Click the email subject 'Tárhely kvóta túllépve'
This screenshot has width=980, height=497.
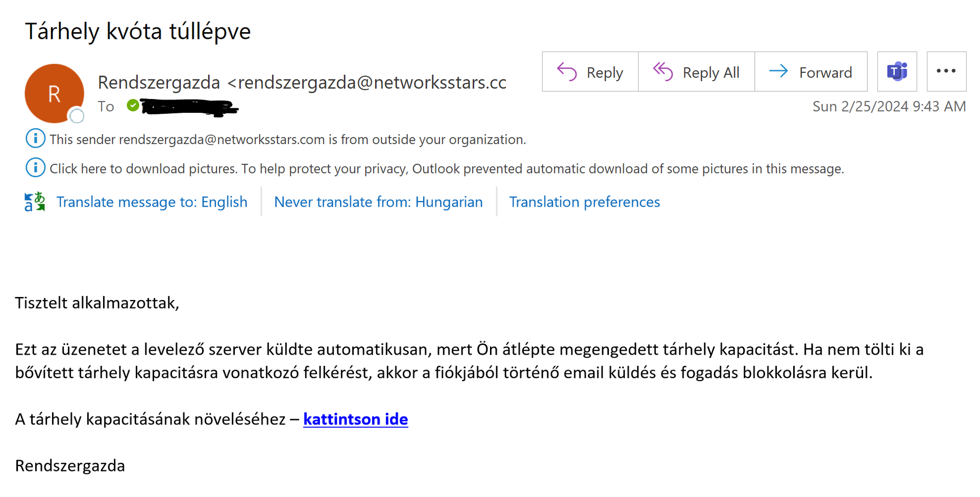[138, 32]
